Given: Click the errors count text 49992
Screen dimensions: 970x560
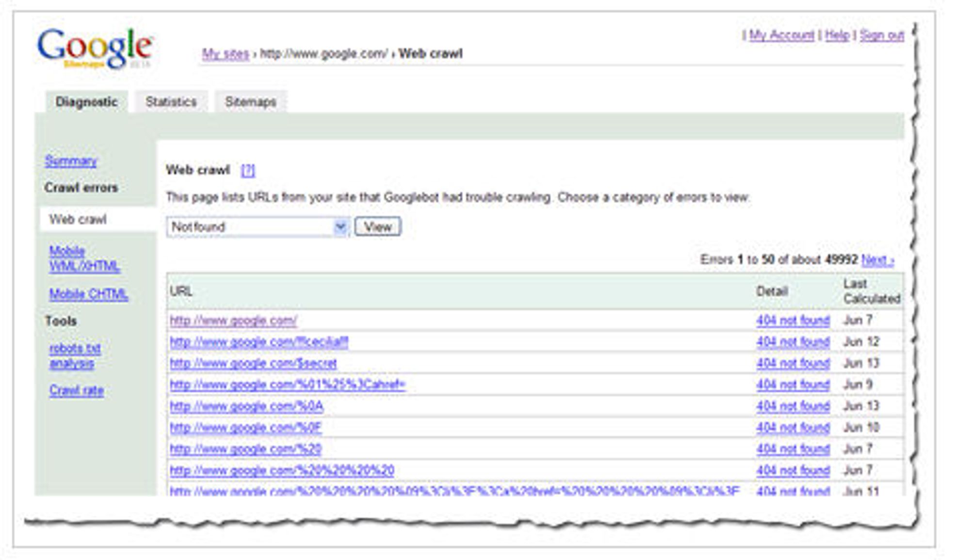Looking at the screenshot, I should 841,260.
